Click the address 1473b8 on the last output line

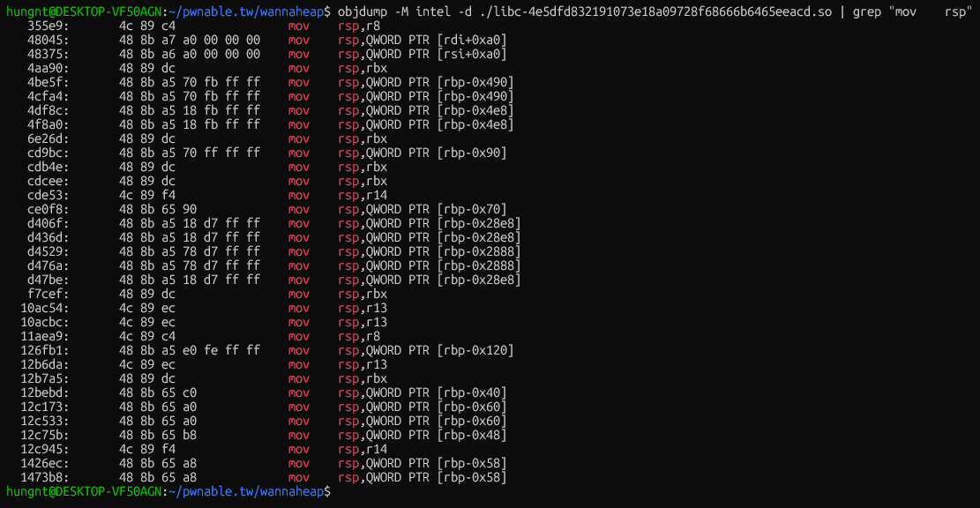[41, 477]
